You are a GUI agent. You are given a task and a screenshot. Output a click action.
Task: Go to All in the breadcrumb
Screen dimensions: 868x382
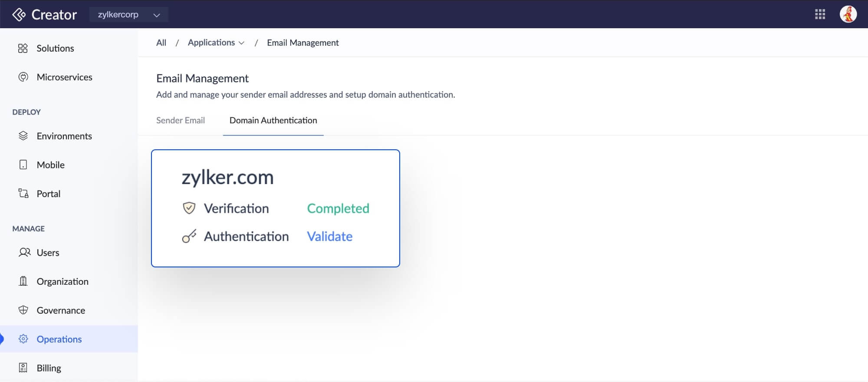161,43
